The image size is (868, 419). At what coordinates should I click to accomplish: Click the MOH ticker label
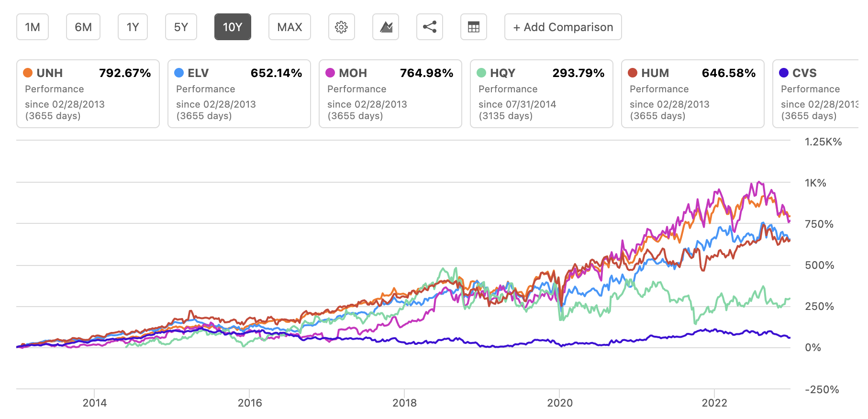click(x=353, y=73)
